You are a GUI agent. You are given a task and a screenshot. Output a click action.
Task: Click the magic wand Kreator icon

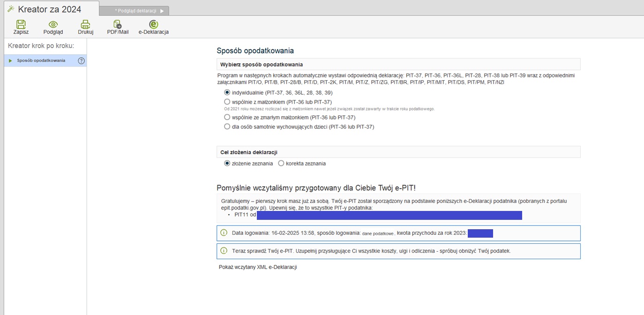point(11,9)
